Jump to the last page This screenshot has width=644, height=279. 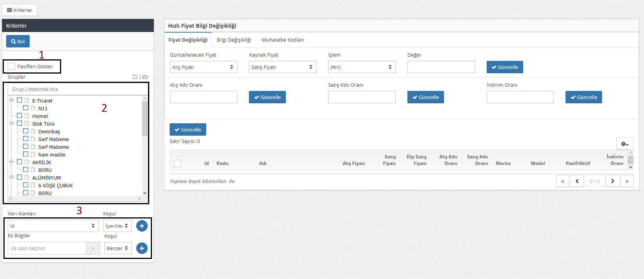[x=627, y=181]
